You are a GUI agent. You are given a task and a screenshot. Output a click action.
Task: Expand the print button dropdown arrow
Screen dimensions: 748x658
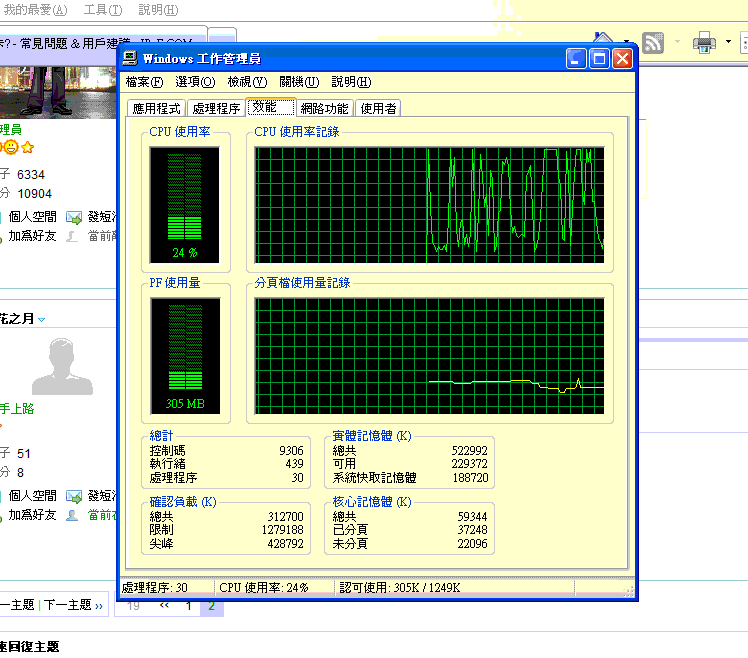pos(728,42)
